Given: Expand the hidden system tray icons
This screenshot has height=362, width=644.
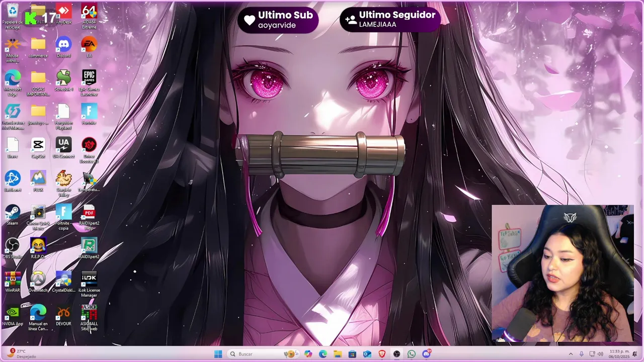Looking at the screenshot, I should coord(571,354).
